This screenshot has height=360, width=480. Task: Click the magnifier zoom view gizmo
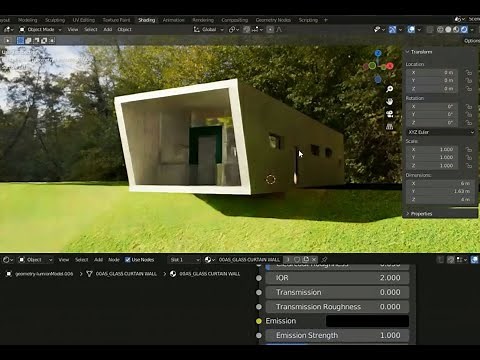[389, 89]
